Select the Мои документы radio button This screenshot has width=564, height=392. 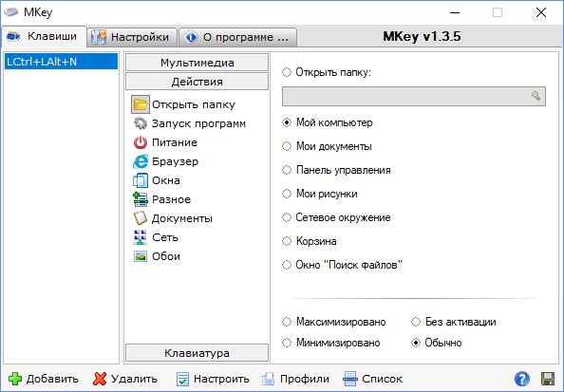[287, 146]
